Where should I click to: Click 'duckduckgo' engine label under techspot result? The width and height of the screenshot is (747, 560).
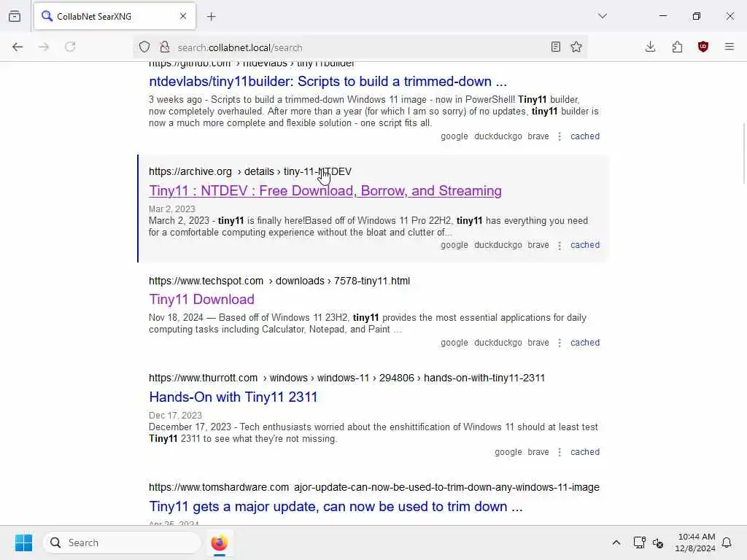point(498,343)
